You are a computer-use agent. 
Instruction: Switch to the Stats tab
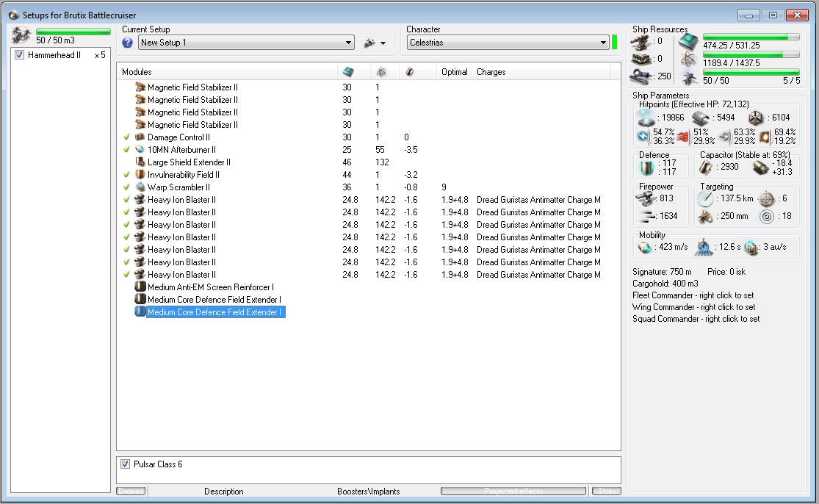[x=607, y=491]
